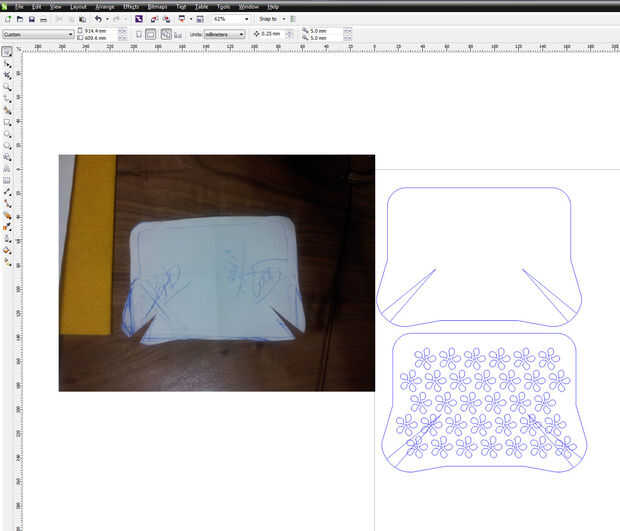Select the Pick tool in the toolbox

click(x=7, y=51)
